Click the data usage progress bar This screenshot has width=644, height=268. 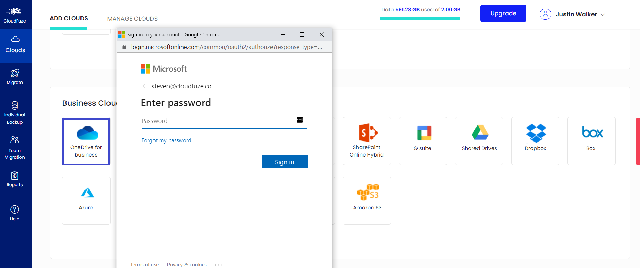coord(420,18)
